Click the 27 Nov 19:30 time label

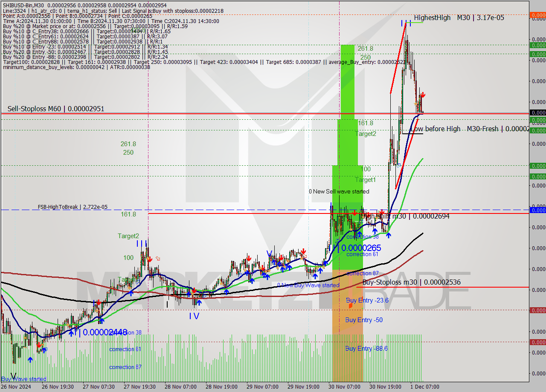click(x=139, y=387)
